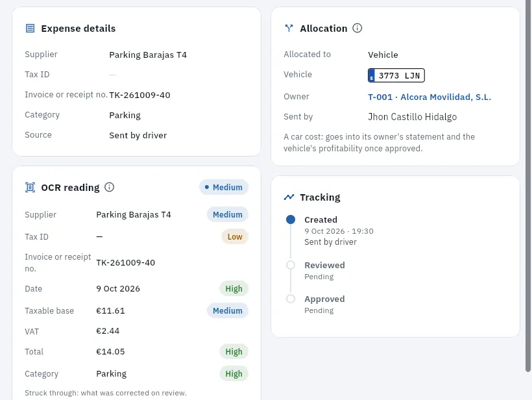532x400 pixels.
Task: Select VAT value €2.44
Action: pyautogui.click(x=108, y=331)
